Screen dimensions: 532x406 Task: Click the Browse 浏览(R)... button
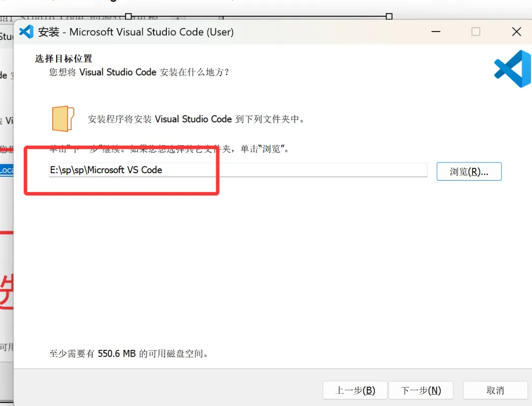(x=469, y=171)
